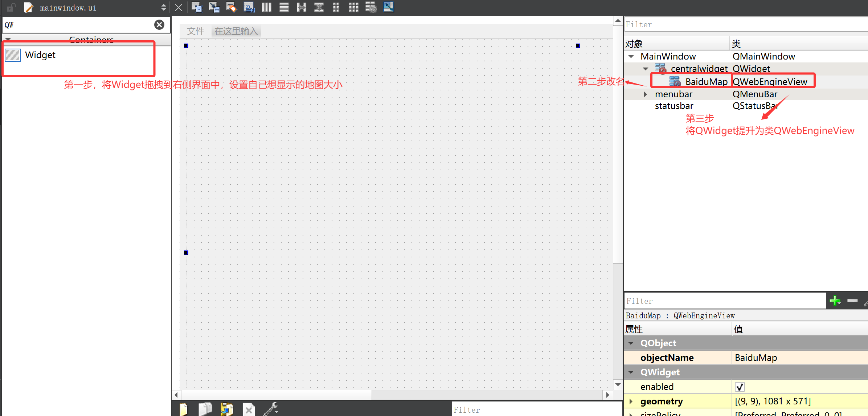Select the statusbar object in the tree

pyautogui.click(x=674, y=106)
